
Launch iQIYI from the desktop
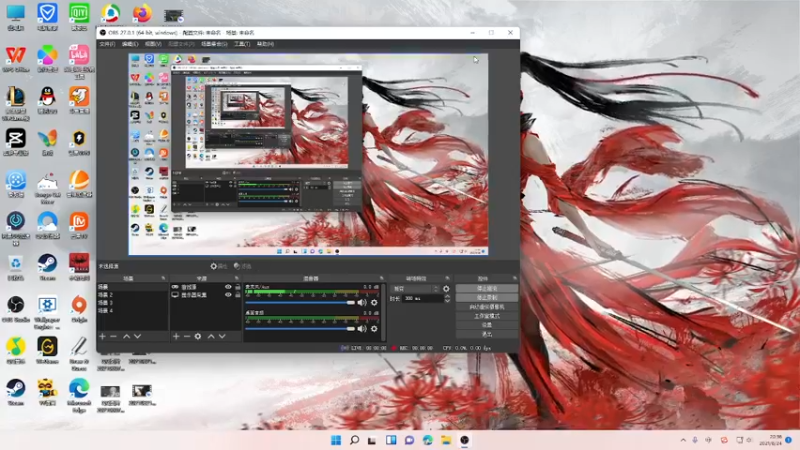(79, 16)
